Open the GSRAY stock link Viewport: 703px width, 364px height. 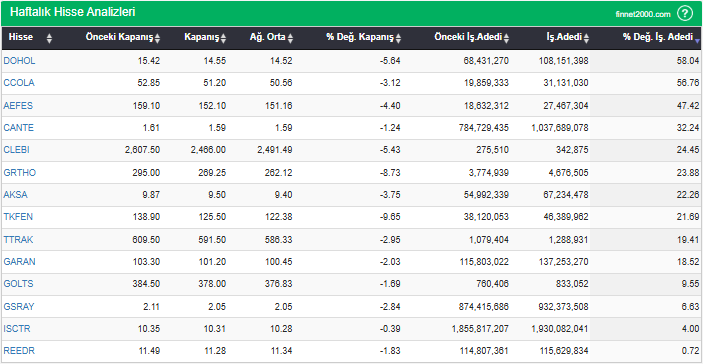(19, 307)
